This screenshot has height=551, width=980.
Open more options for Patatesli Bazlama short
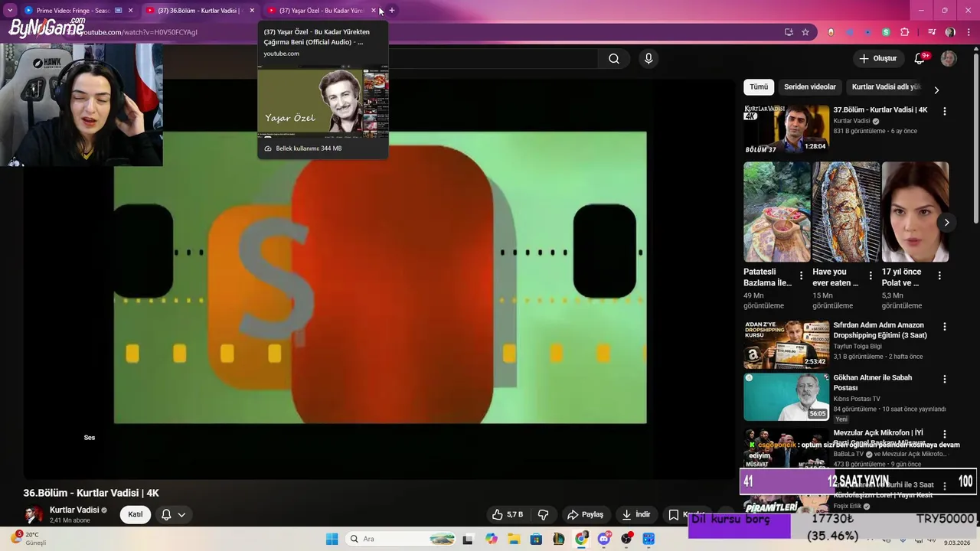tap(802, 275)
